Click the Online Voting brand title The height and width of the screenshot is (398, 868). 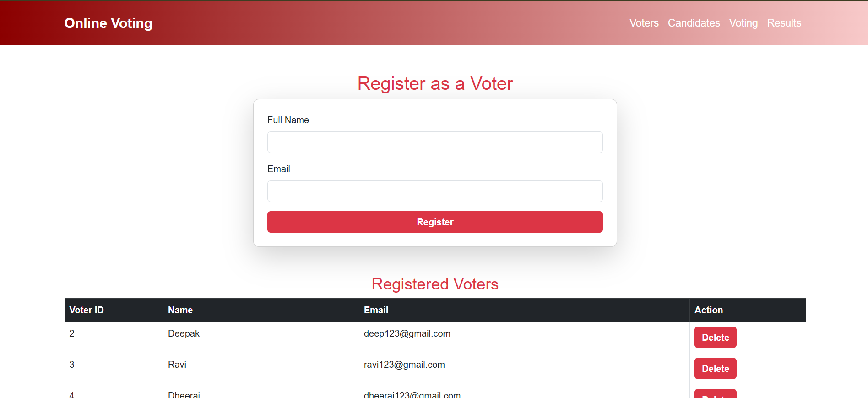tap(108, 23)
